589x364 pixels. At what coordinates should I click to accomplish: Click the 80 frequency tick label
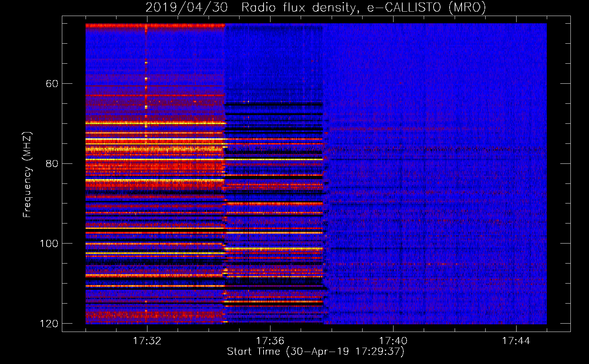coord(52,163)
